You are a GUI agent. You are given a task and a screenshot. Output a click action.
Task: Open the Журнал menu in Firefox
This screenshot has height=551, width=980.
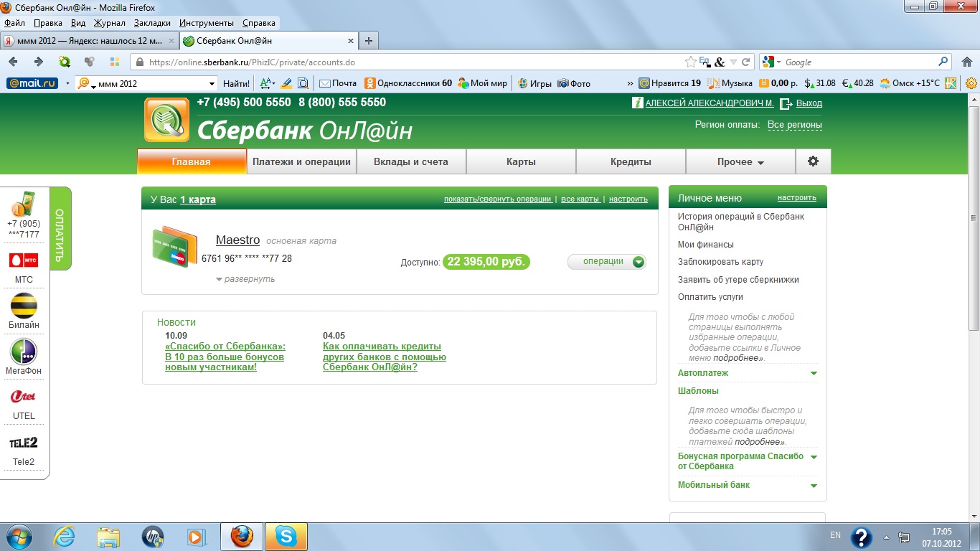click(x=110, y=23)
